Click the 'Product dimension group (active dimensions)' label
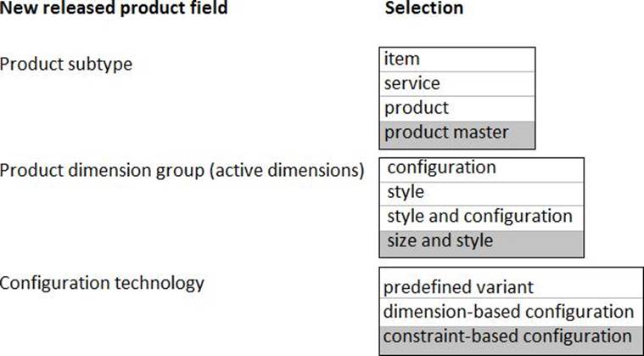The height and width of the screenshot is (356, 644). (x=182, y=170)
